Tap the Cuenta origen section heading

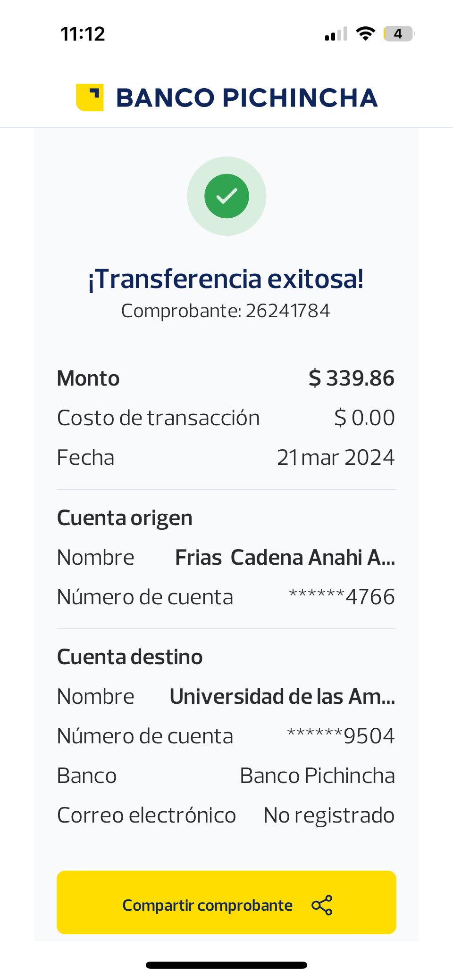click(125, 518)
